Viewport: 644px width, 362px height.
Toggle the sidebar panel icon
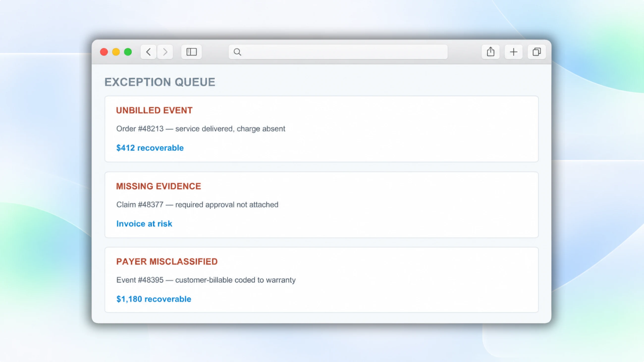[191, 52]
